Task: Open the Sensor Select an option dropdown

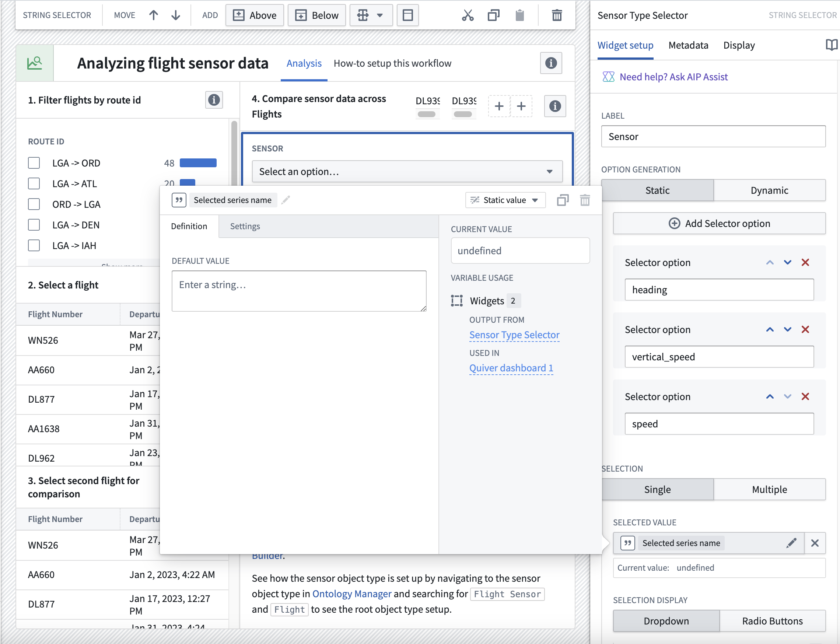Action: pos(407,171)
